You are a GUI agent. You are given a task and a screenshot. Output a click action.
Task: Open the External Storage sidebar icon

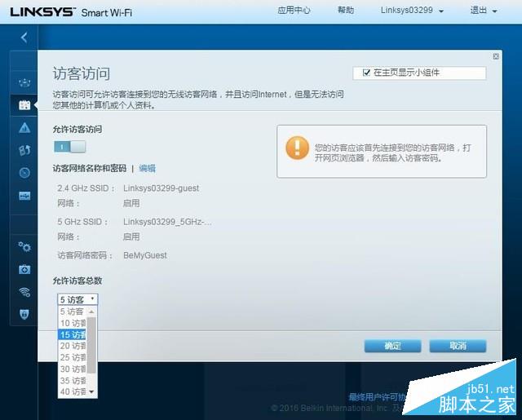pyautogui.click(x=24, y=196)
